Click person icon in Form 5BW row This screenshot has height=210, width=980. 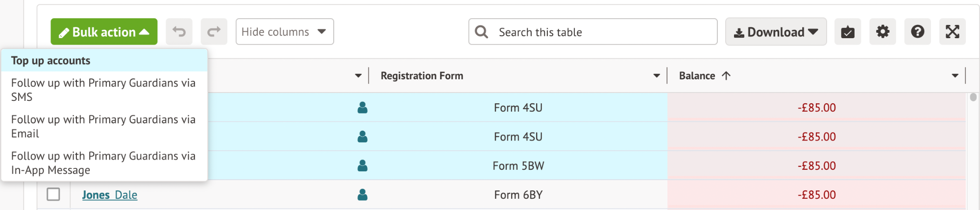[x=363, y=165]
